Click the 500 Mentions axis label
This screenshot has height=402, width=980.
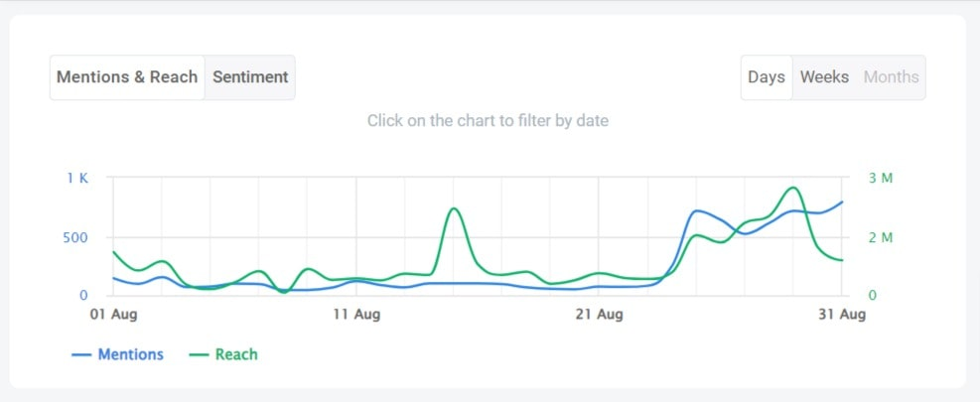point(76,237)
